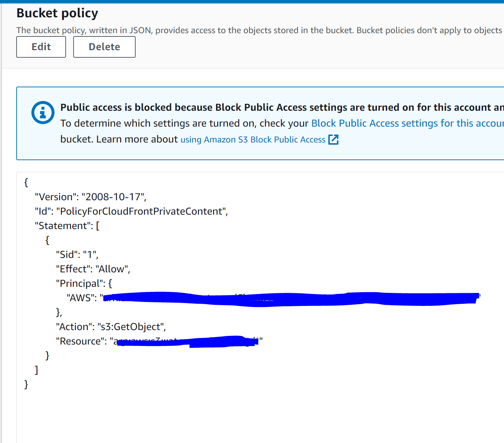This screenshot has width=504, height=443.
Task: Click the PolicyForCloudFrontPrivateContent Id line
Action: [x=131, y=211]
